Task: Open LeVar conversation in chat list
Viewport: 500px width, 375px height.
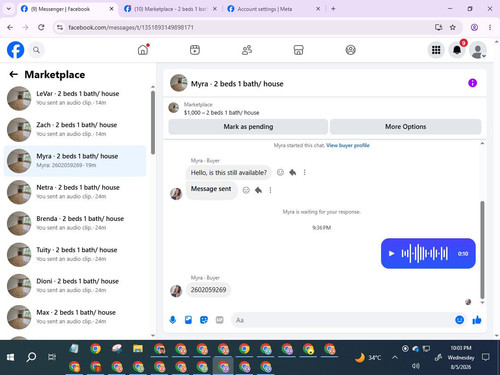Action: 75,98
